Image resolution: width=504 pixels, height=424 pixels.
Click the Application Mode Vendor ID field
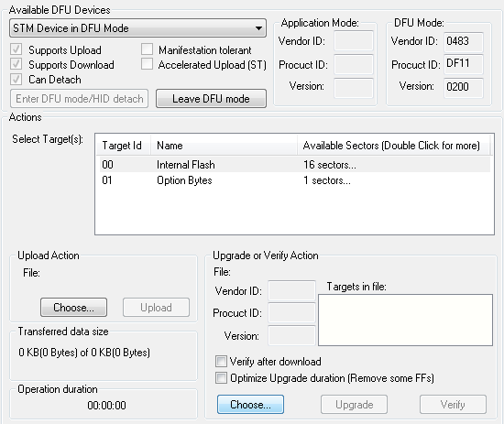point(354,41)
